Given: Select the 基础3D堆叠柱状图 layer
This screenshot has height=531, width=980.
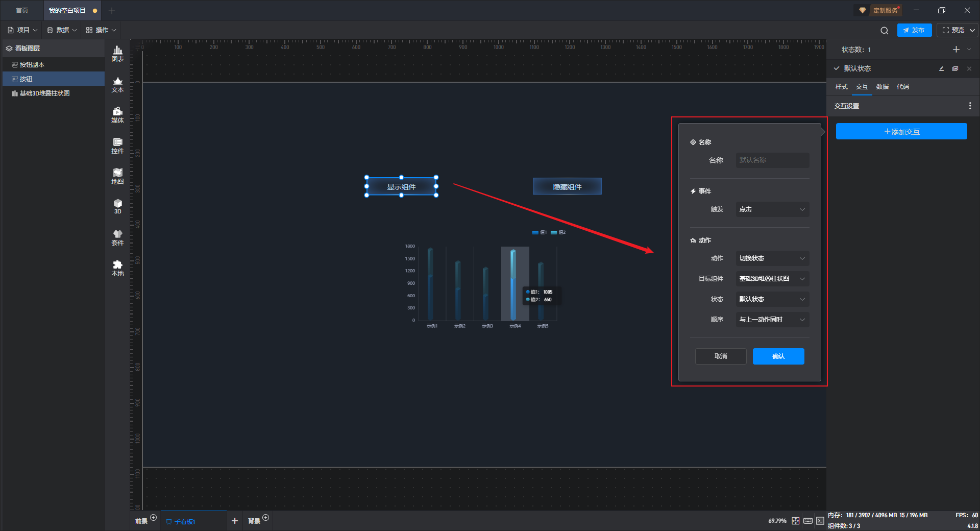Looking at the screenshot, I should (44, 93).
